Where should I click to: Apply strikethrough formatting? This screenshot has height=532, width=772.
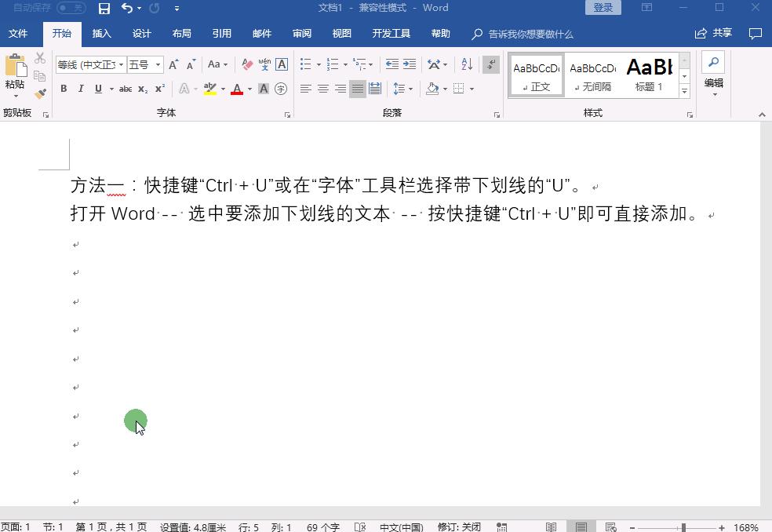[126, 89]
